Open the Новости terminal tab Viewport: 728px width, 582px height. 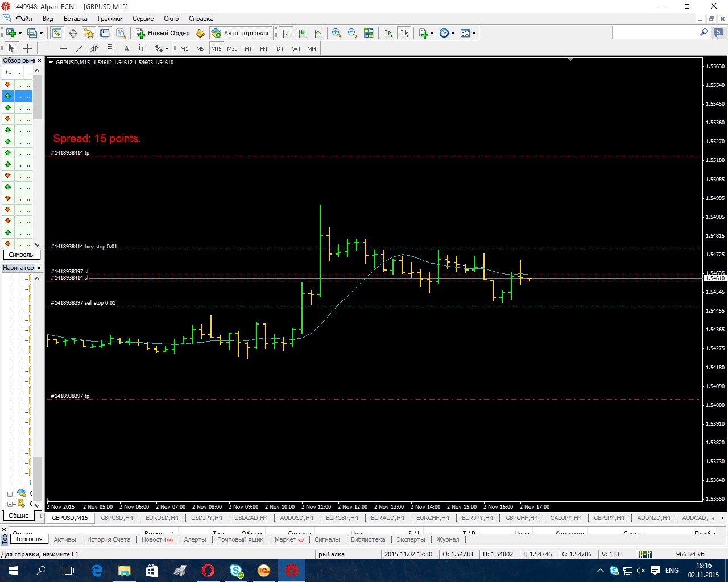(x=157, y=539)
